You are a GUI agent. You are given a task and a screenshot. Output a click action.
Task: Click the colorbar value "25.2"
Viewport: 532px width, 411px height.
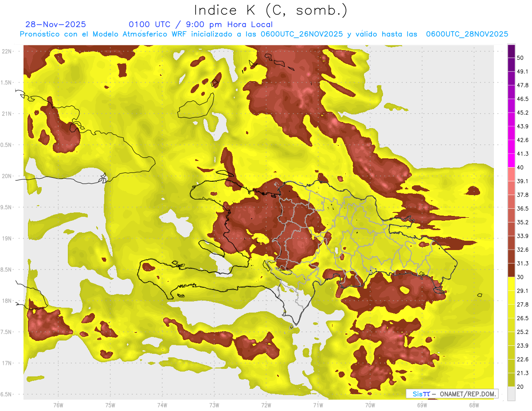(523, 332)
